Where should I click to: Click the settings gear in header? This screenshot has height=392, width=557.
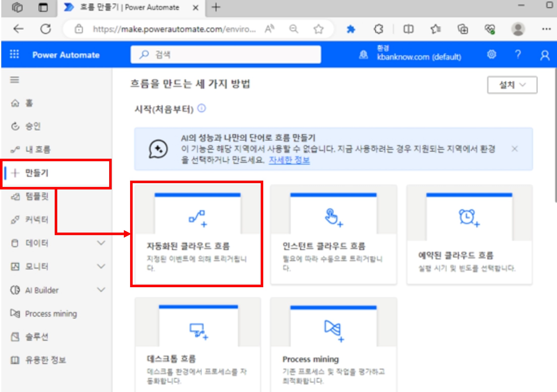click(x=491, y=54)
